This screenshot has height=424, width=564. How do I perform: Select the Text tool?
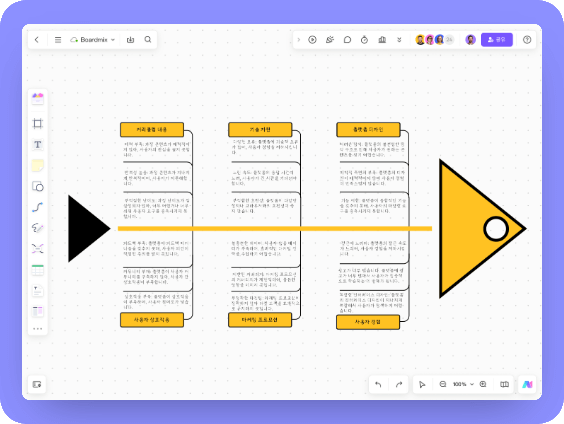(37, 145)
